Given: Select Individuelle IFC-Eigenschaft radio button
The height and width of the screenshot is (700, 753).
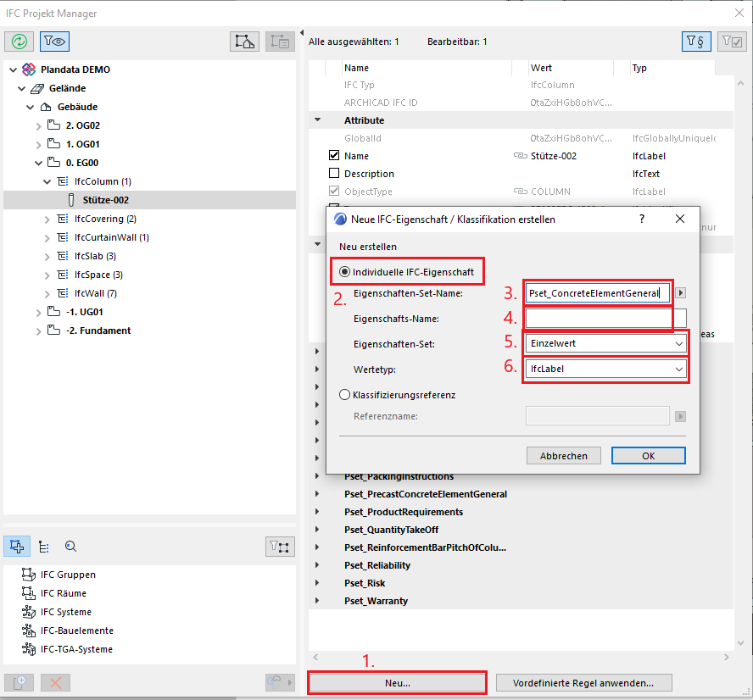Looking at the screenshot, I should tap(344, 272).
